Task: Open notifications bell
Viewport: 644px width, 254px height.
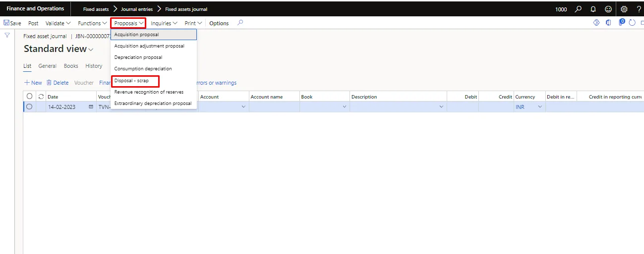Action: 593,9
